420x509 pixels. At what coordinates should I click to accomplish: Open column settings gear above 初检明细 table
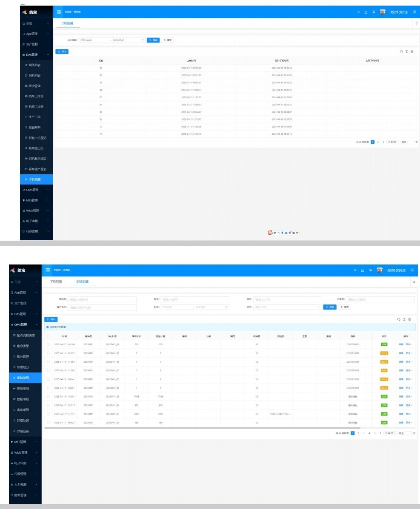click(410, 319)
